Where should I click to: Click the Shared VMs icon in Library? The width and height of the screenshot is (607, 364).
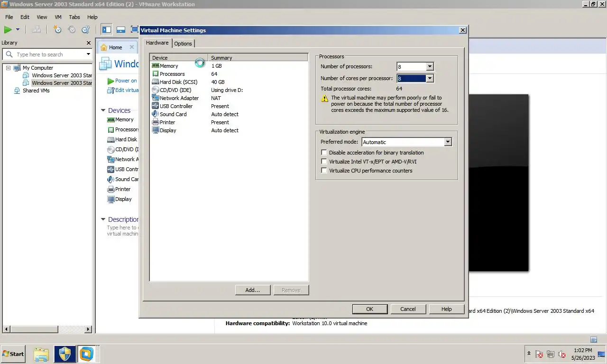point(18,91)
